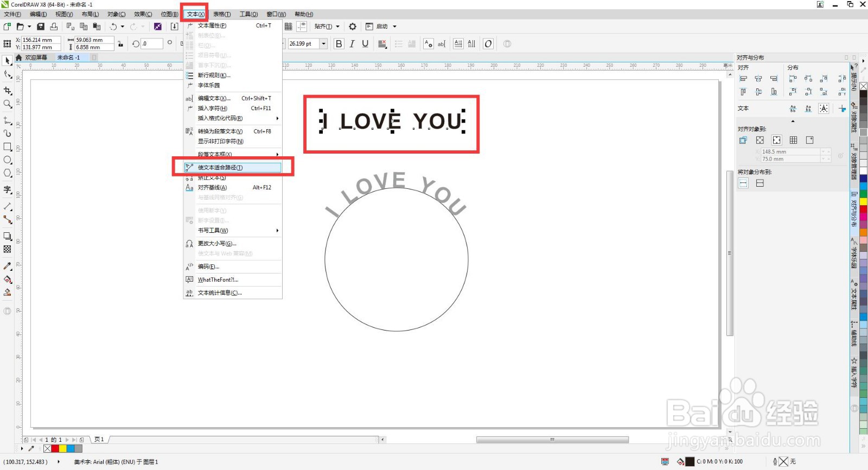Click the Print icon in toolbar
868x470 pixels.
[x=54, y=26]
